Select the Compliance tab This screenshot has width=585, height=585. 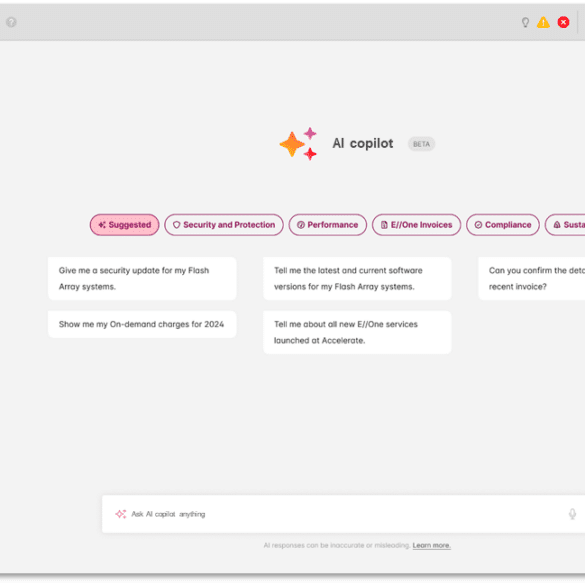point(503,225)
